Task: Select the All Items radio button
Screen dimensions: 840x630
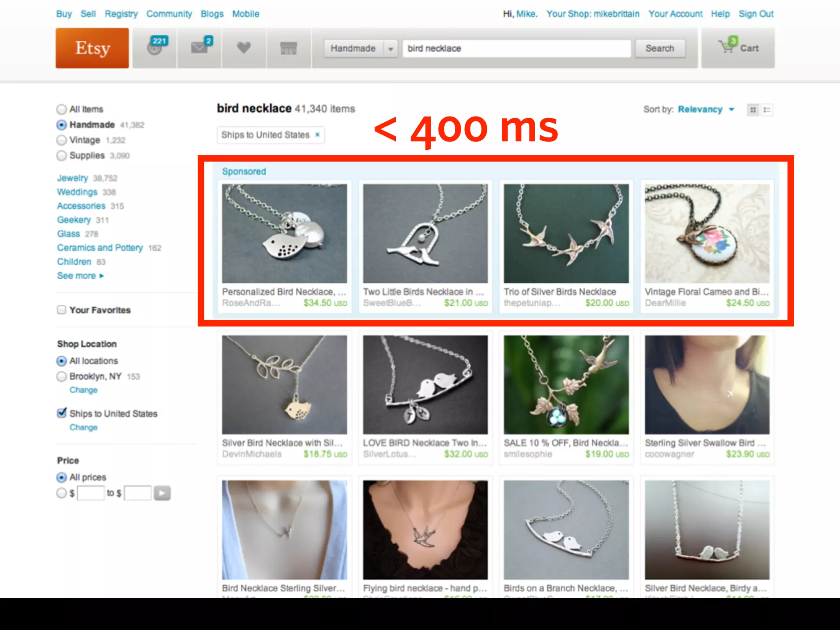Action: 62,110
